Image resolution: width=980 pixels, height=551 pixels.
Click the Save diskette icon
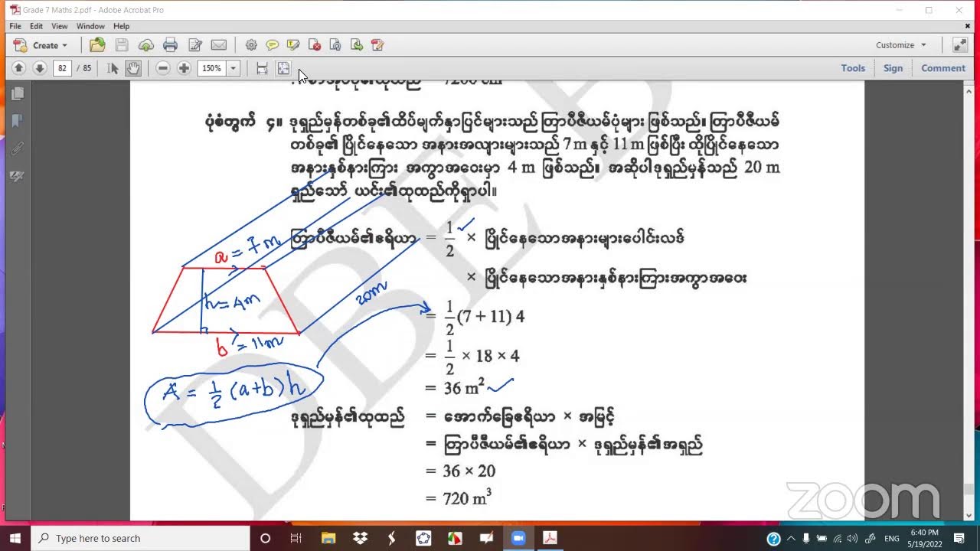point(122,45)
